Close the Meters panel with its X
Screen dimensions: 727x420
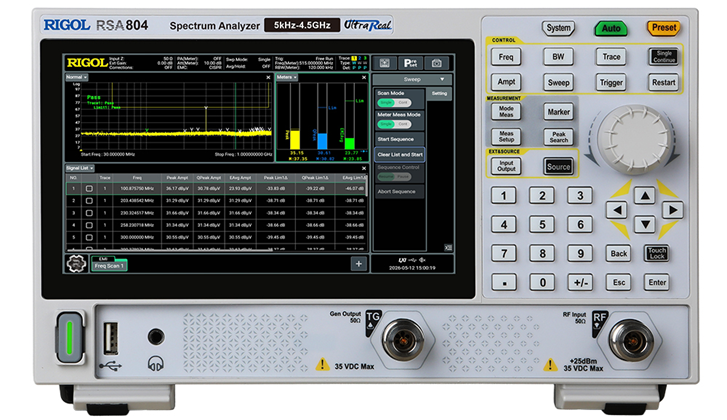tap(364, 77)
